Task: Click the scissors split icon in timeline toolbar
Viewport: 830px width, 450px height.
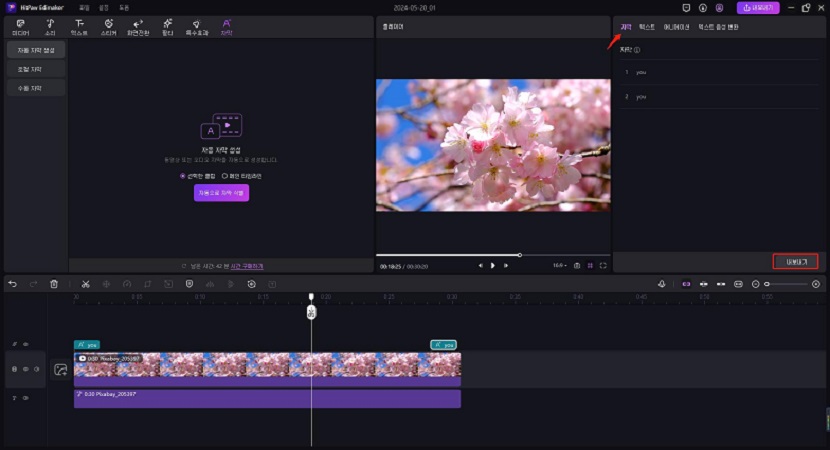Action: tap(86, 284)
